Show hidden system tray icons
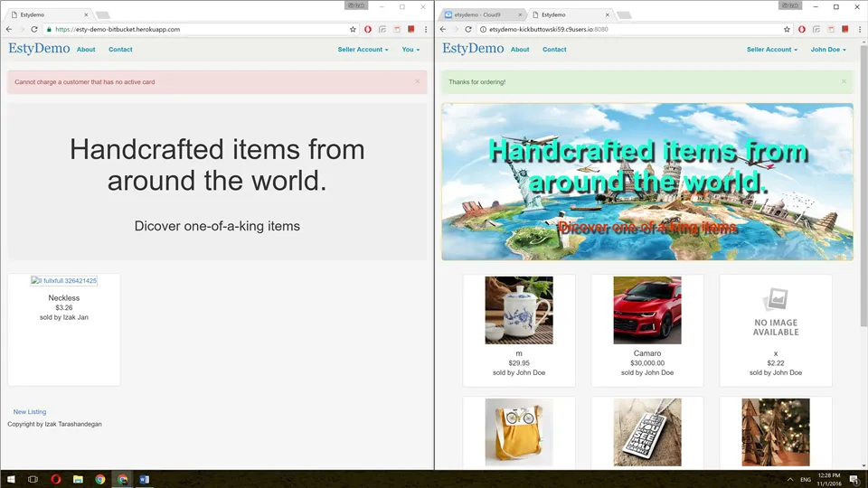The image size is (868, 488). click(790, 479)
